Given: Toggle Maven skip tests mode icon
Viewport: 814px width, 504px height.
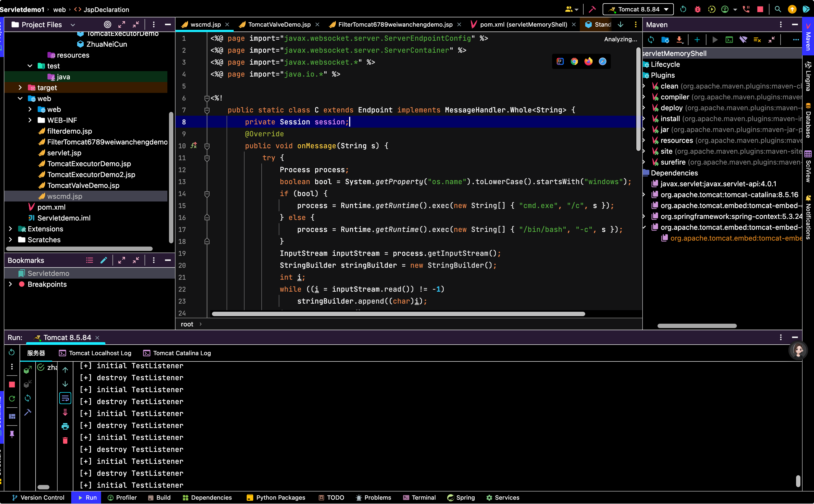Looking at the screenshot, I should (757, 40).
